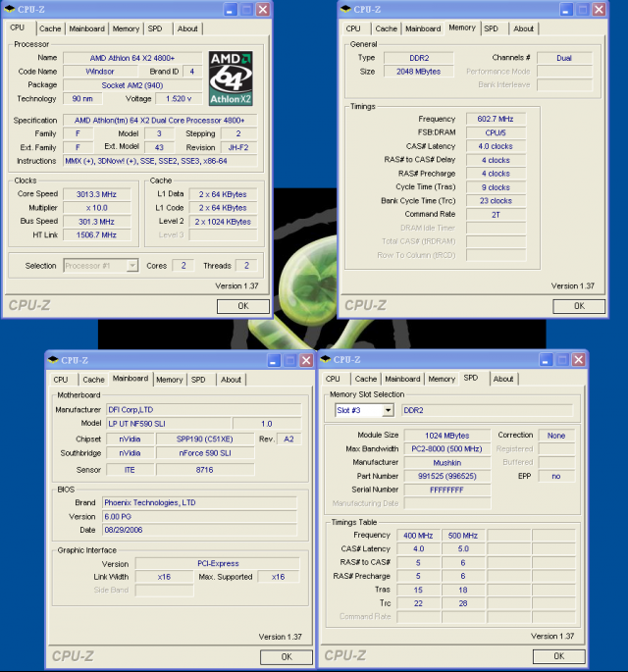Click OK in the Mainboard tab window
The image size is (628, 672).
[x=287, y=657]
